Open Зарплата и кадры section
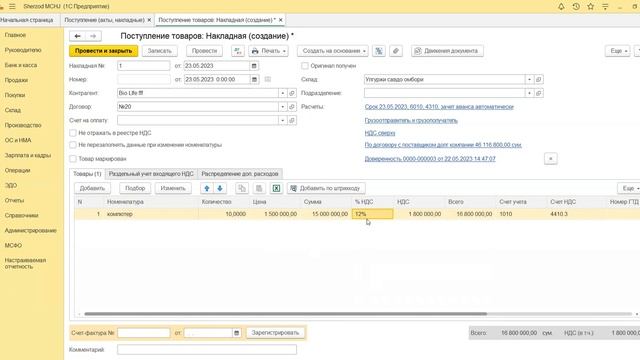 coord(28,156)
